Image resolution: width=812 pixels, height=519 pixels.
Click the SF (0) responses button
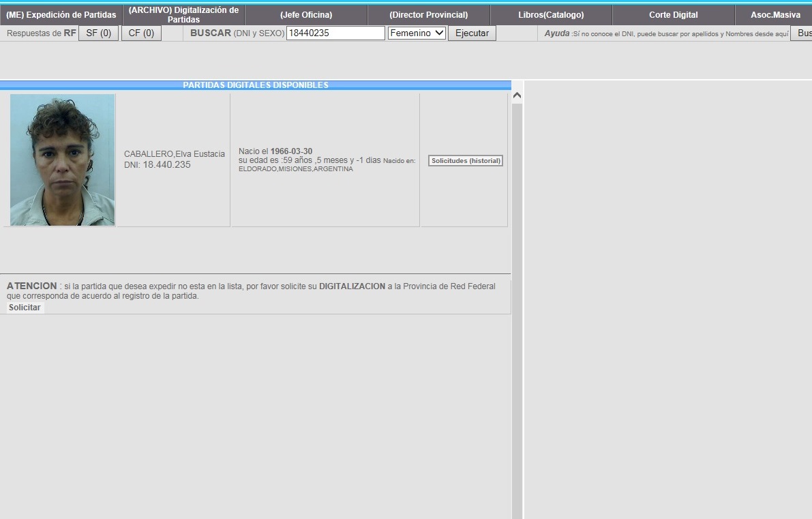coord(99,33)
